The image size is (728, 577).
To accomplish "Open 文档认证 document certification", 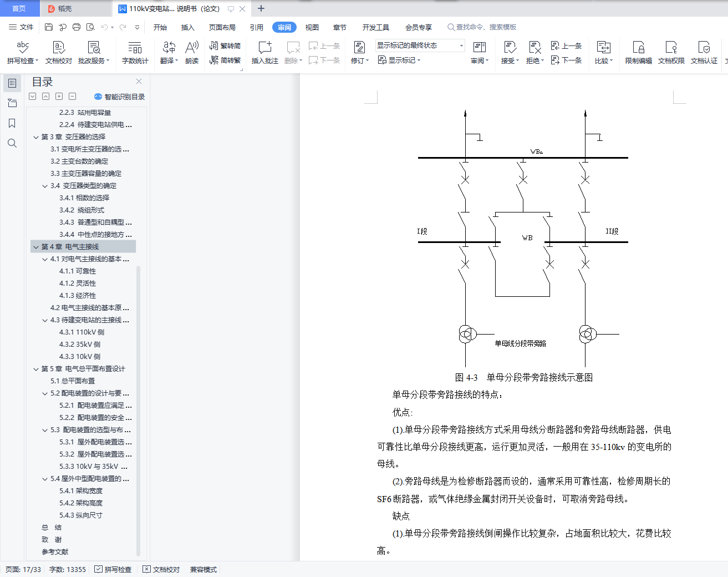I will tap(704, 53).
